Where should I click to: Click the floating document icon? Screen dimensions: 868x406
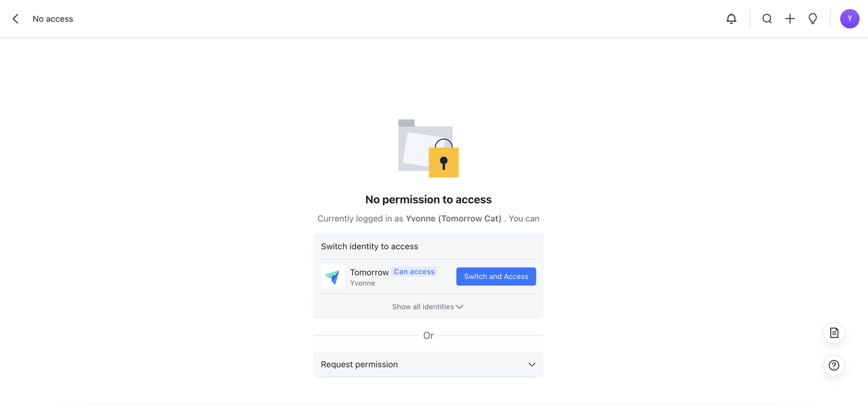[834, 333]
